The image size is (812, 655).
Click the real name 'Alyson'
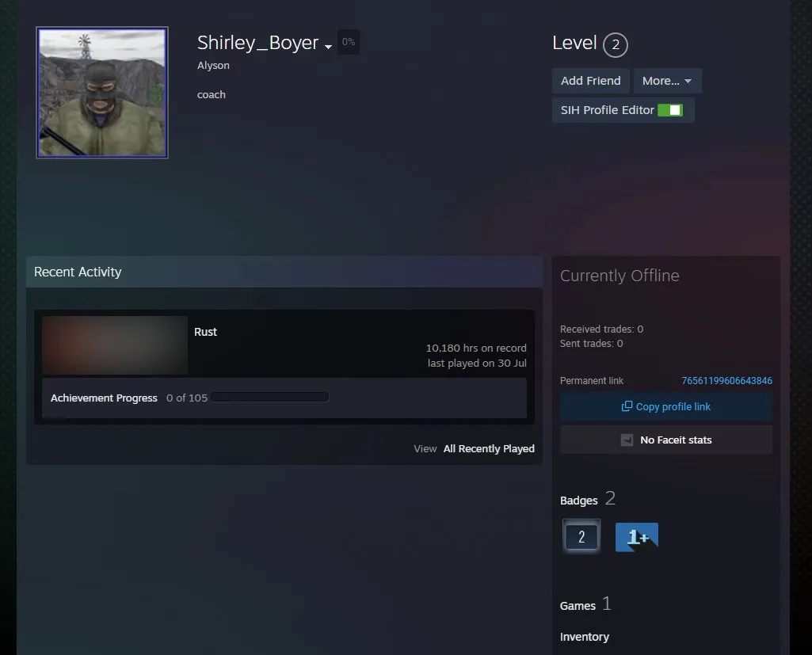(x=213, y=65)
